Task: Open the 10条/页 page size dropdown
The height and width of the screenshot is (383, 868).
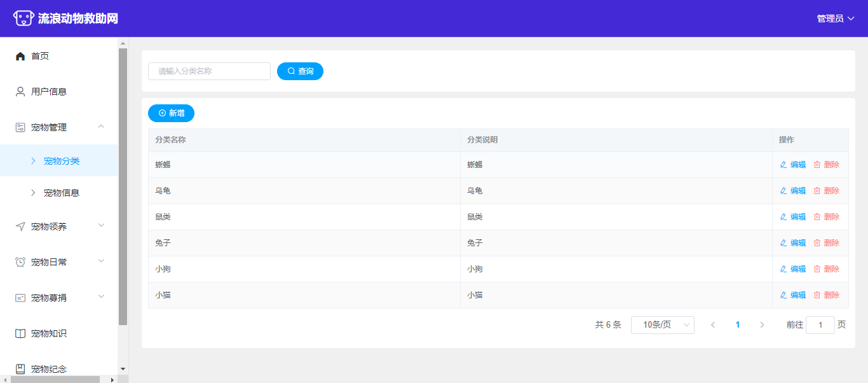Action: pos(662,325)
